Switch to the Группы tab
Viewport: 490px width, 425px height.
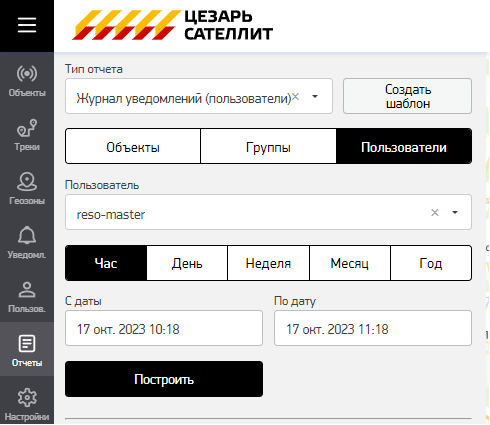coord(268,146)
